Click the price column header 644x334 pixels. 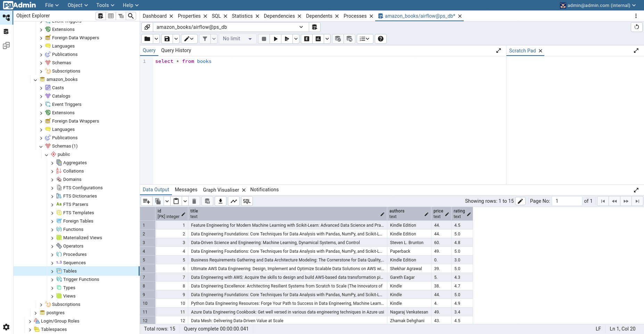(441, 214)
